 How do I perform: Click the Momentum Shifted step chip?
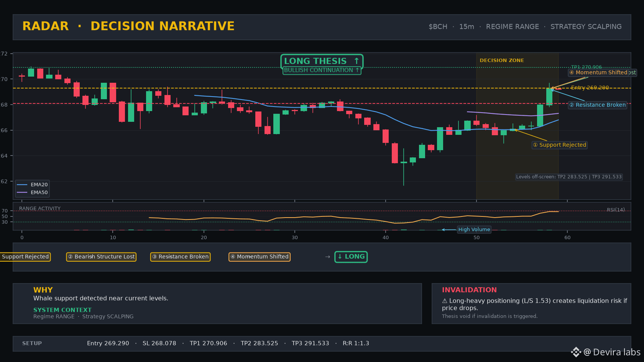[x=260, y=257]
